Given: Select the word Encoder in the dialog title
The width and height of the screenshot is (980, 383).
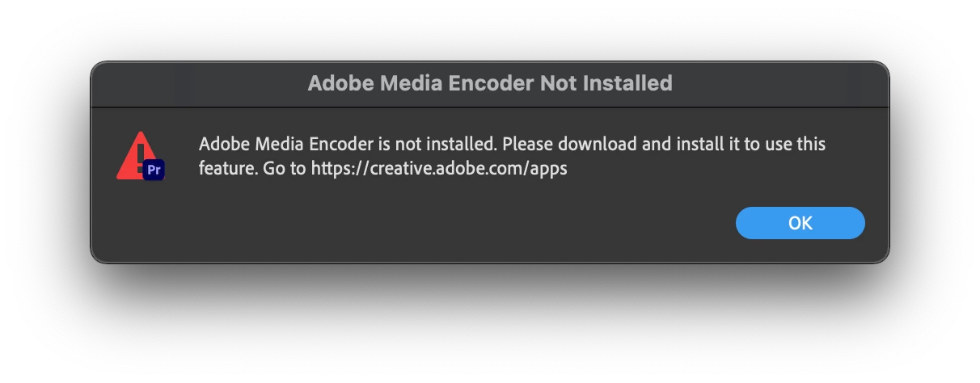Looking at the screenshot, I should click(490, 83).
